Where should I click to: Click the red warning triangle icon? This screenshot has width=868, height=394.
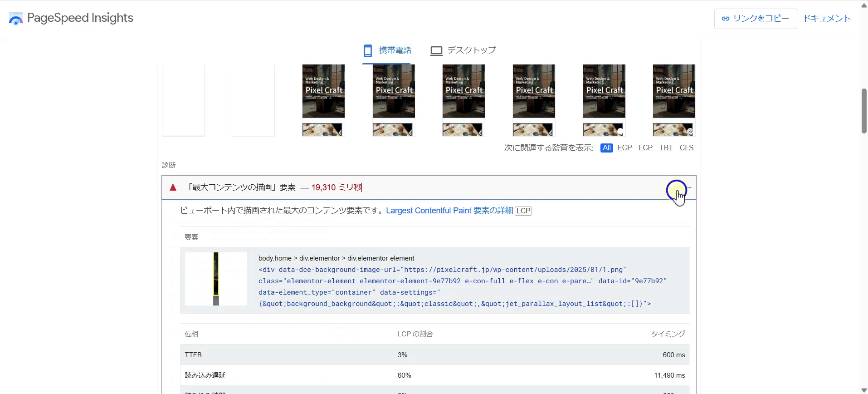click(x=173, y=187)
